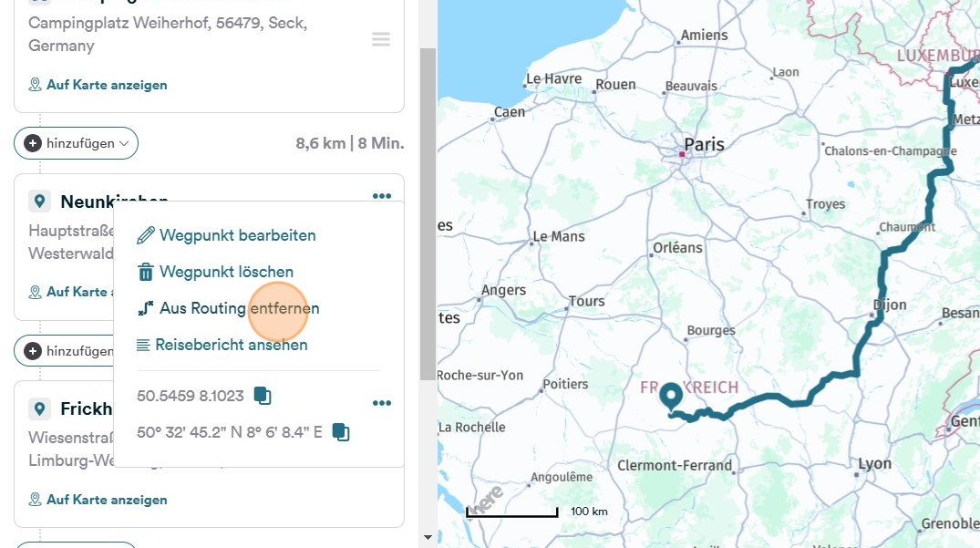Copy the degrees-minutes-seconds coordinates
Image resolution: width=980 pixels, height=548 pixels.
tap(341, 431)
